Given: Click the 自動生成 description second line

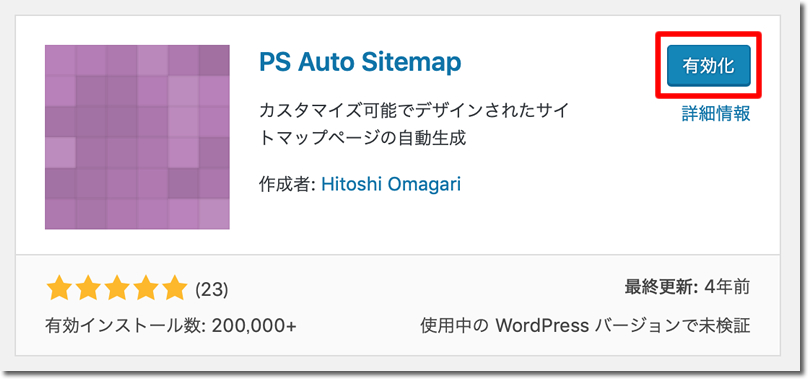Looking at the screenshot, I should coord(363,138).
